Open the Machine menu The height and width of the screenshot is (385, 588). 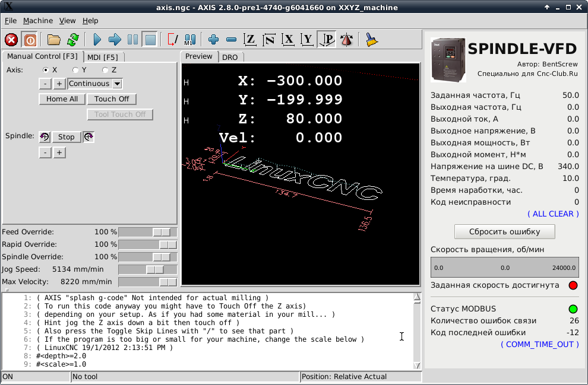(x=38, y=21)
